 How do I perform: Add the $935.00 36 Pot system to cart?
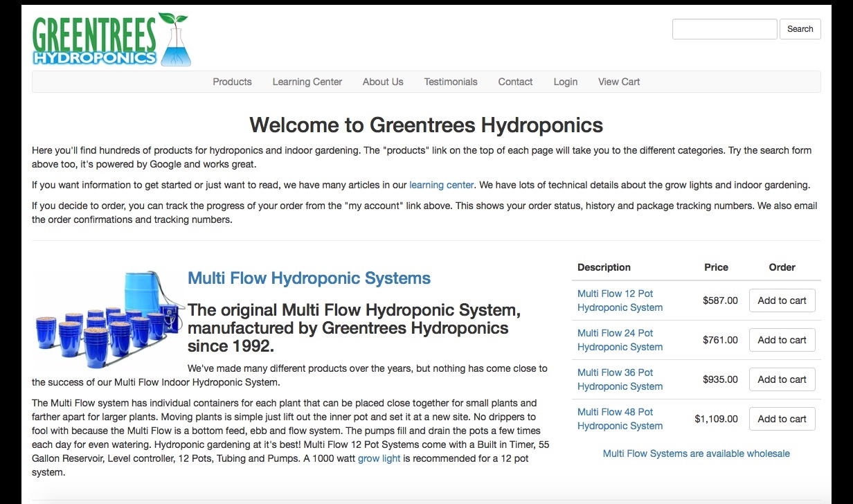(782, 379)
